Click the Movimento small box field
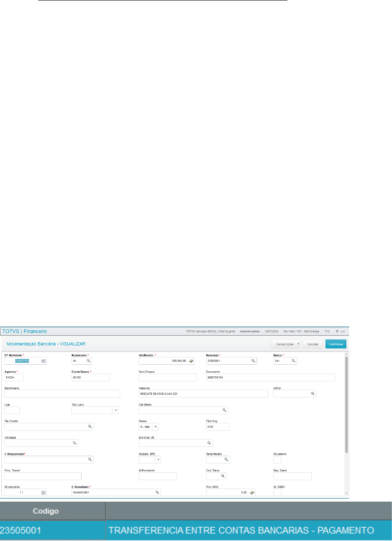This screenshot has width=392, height=541. 277,459
